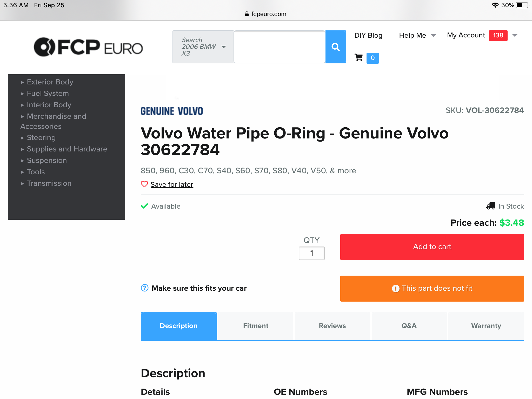
Task: Expand the My Account dropdown arrow
Action: click(x=515, y=35)
